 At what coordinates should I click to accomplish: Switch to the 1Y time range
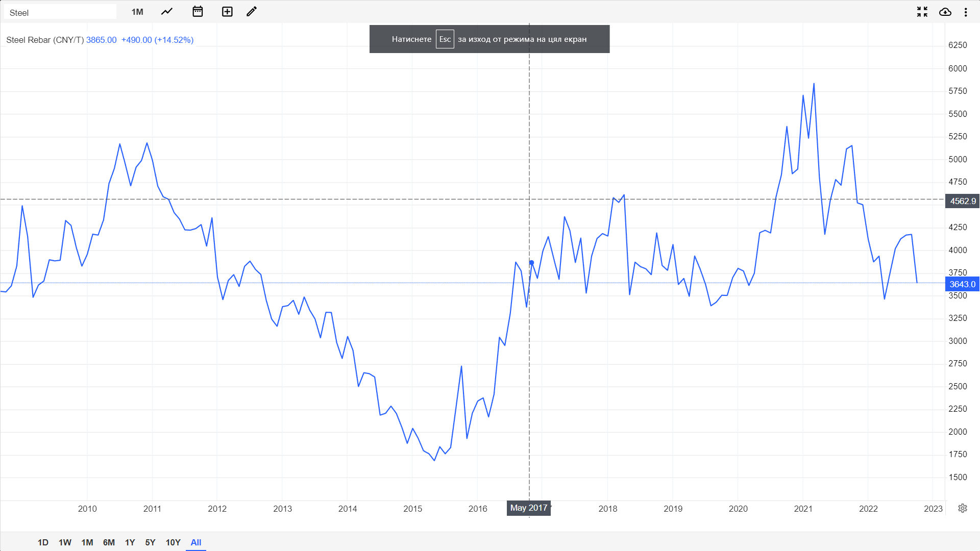(130, 542)
